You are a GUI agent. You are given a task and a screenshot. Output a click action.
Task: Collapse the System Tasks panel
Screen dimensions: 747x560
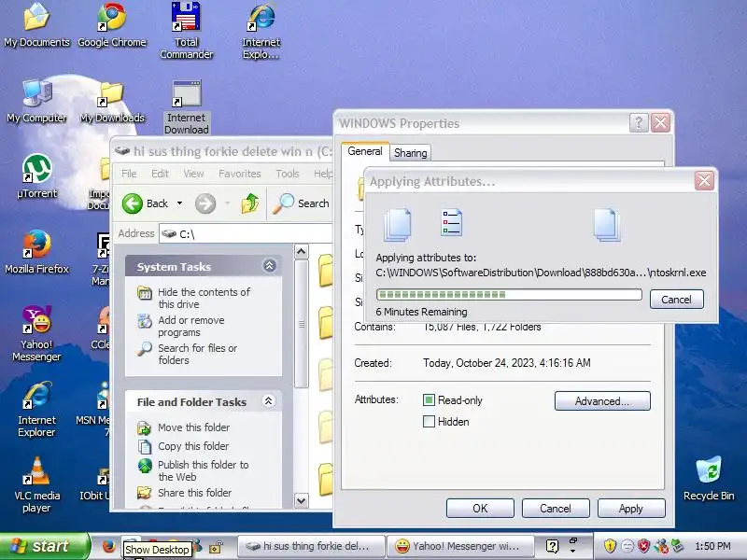click(x=269, y=266)
